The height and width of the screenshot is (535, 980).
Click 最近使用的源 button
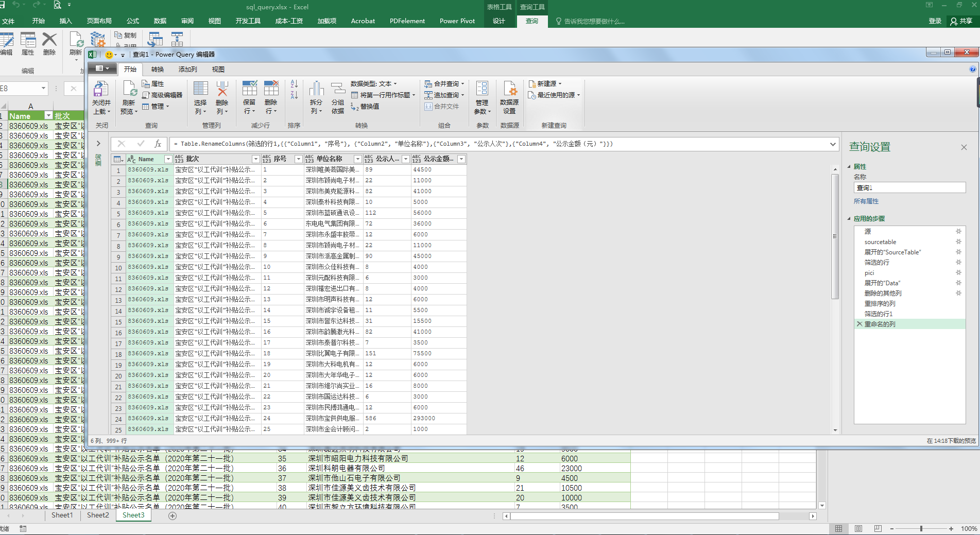554,95
